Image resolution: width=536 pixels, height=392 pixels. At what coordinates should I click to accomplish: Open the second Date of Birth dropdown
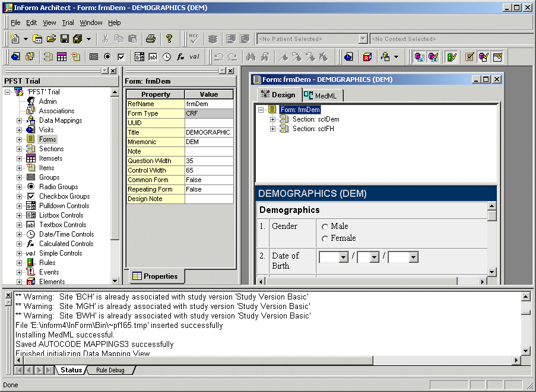pyautogui.click(x=375, y=257)
